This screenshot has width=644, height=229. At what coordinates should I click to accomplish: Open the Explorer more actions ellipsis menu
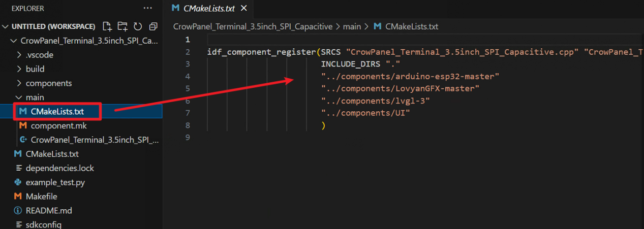(x=148, y=9)
